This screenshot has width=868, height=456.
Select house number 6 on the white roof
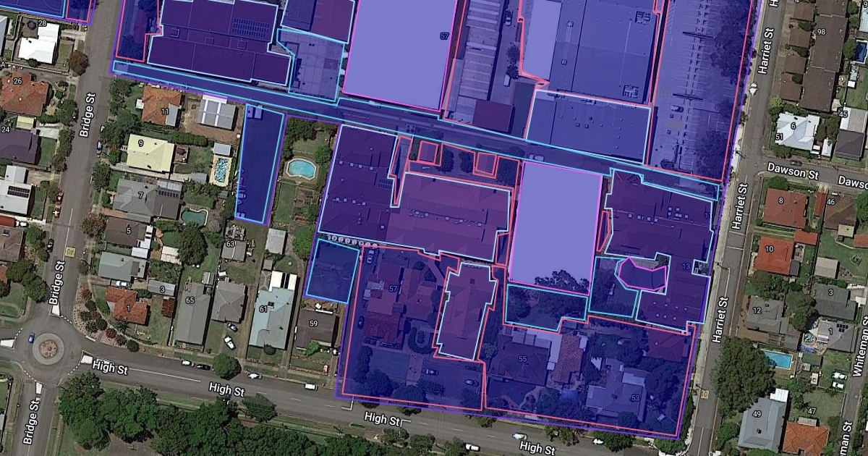(x=793, y=125)
